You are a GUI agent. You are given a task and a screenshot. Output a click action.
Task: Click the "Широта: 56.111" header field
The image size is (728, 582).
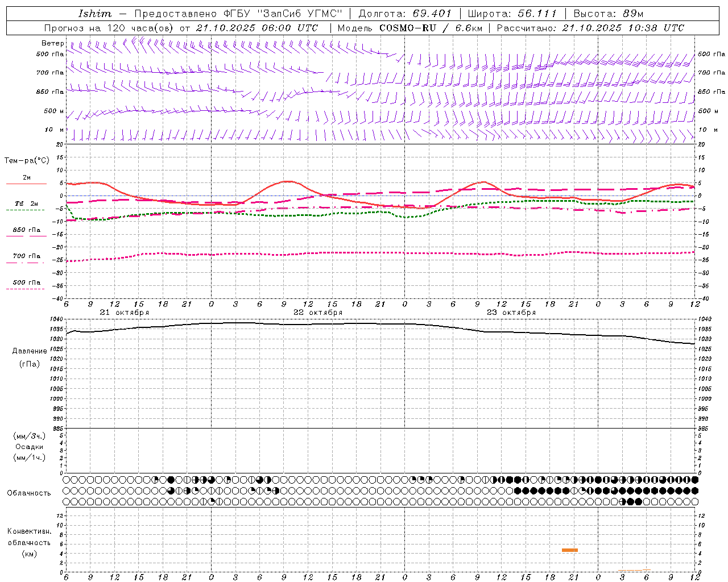512,14
